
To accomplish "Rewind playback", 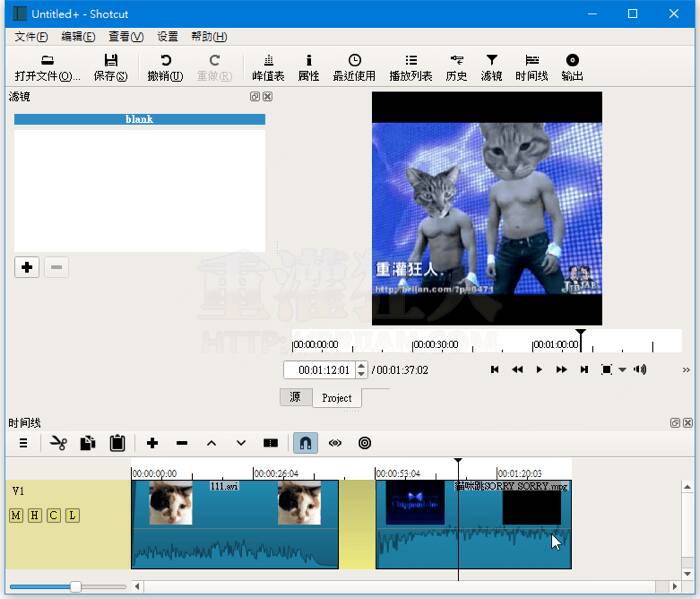I will pyautogui.click(x=517, y=370).
